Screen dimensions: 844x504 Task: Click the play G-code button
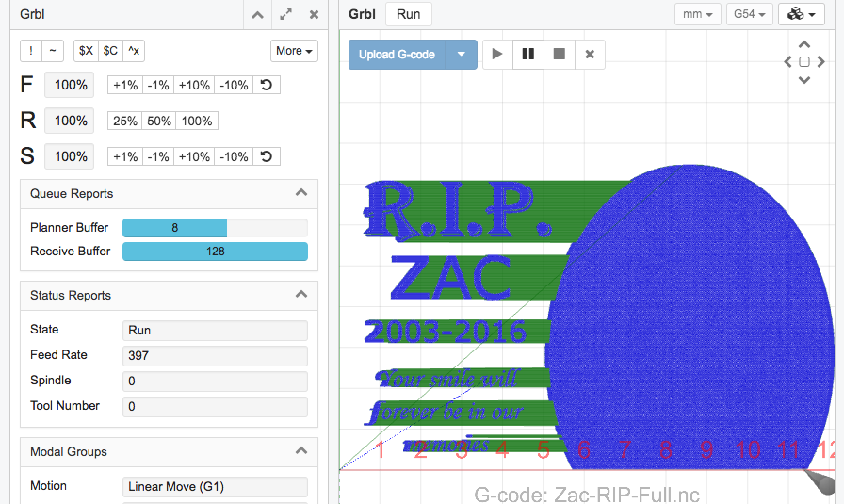point(497,55)
